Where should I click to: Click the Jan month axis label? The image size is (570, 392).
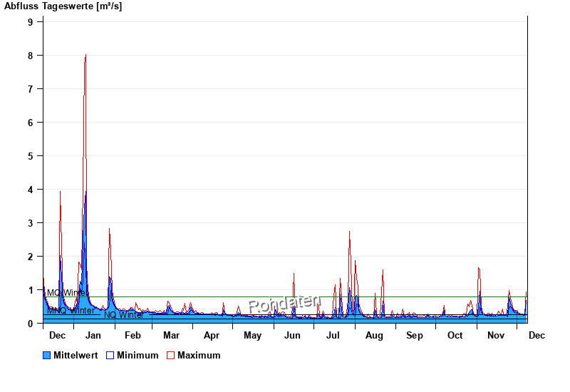93,335
